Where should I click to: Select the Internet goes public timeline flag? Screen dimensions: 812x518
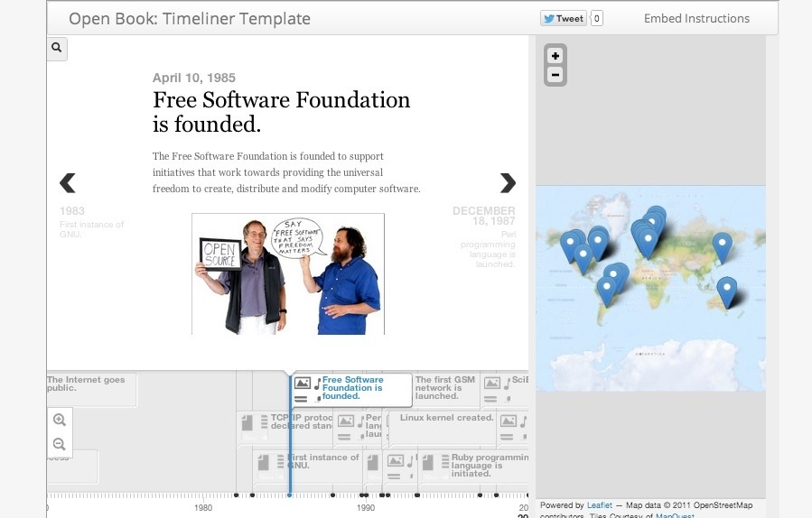pyautogui.click(x=91, y=389)
